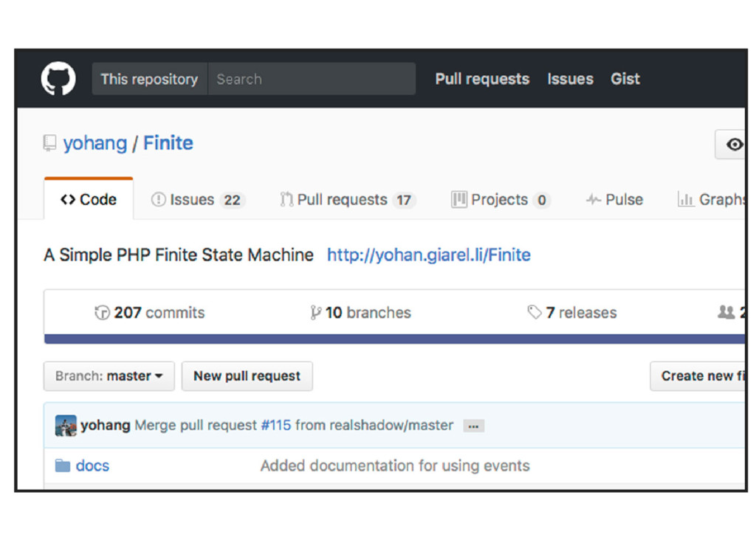Screen dimensions: 756x551
Task: Expand the commit message ellipsis button
Action: click(473, 426)
